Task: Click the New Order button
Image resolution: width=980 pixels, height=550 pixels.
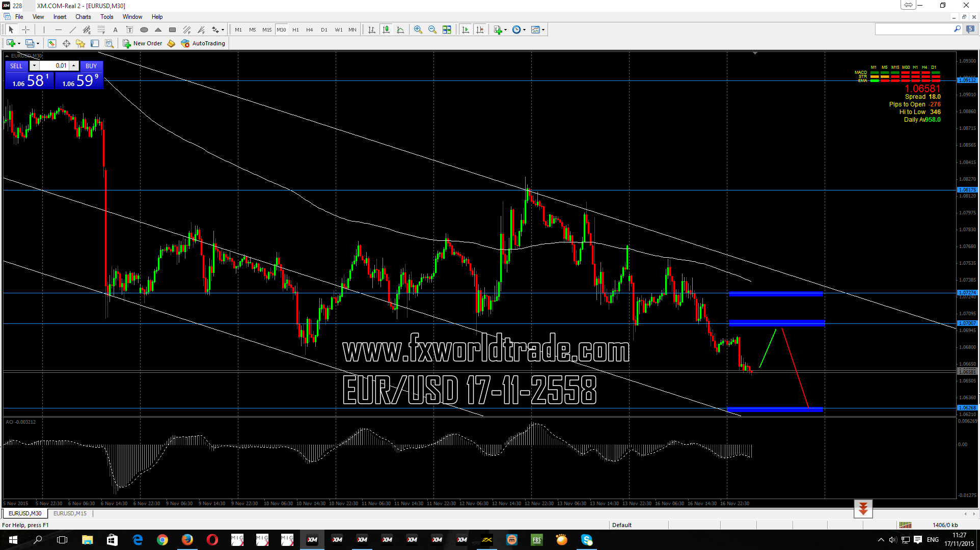Action: [x=143, y=43]
